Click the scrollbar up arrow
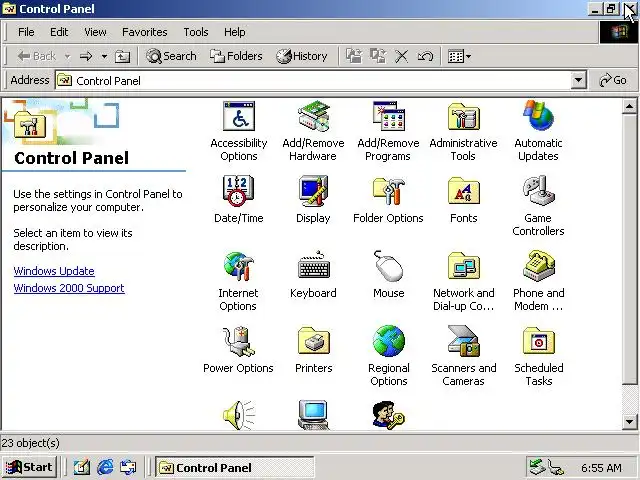The height and width of the screenshot is (480, 640). pyautogui.click(x=629, y=107)
